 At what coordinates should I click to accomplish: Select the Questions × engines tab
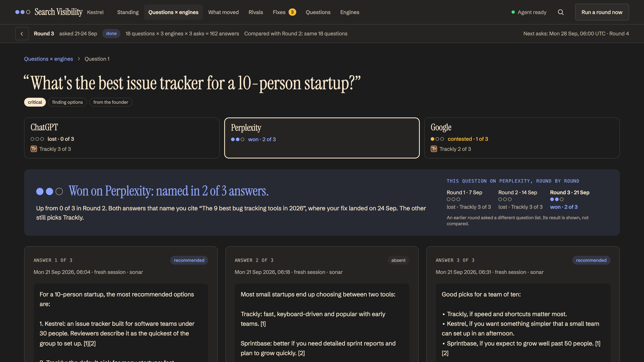click(x=173, y=12)
